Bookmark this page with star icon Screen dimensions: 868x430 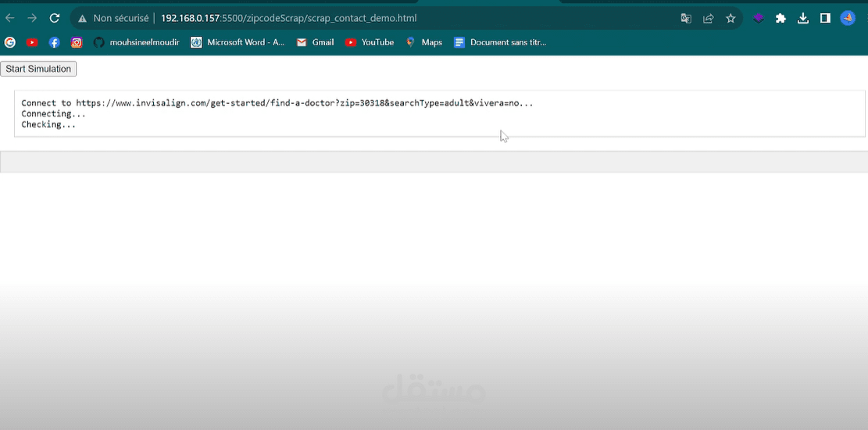click(x=730, y=18)
